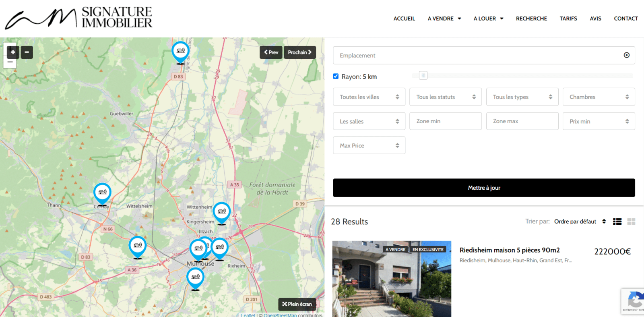Uncheck the Rayon radius checkbox

tap(336, 76)
